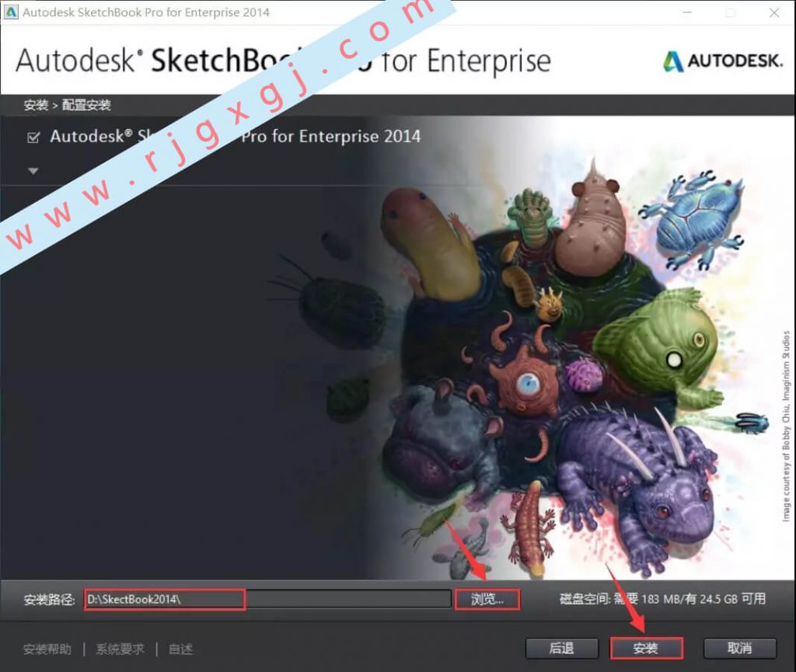Viewport: 796px width, 672px height.
Task: Click the 浏览... browse button
Action: (487, 599)
